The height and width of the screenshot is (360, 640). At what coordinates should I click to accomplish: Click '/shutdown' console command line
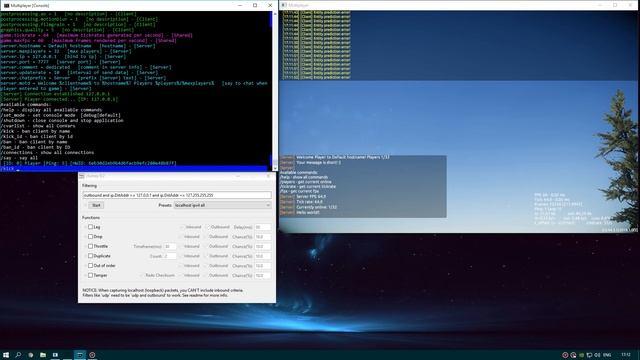click(x=62, y=121)
